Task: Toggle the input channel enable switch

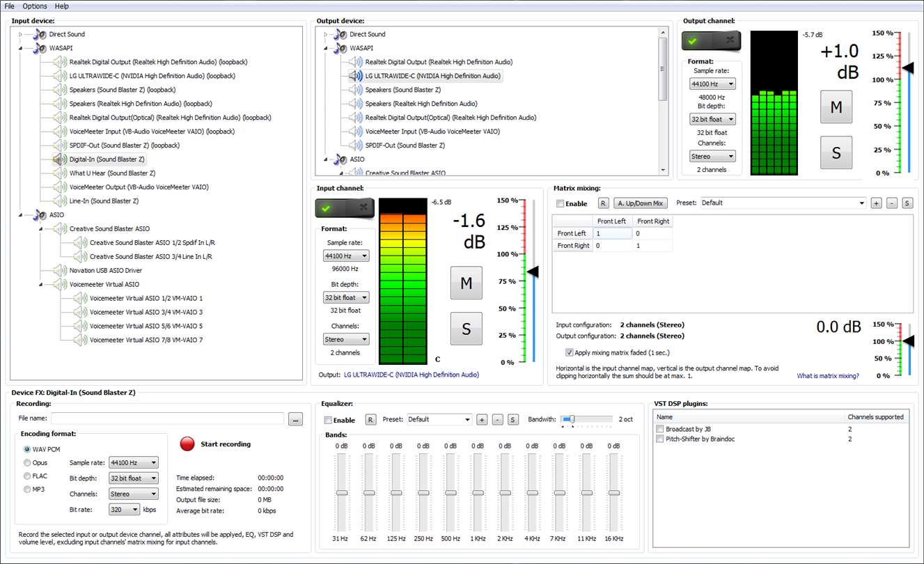Action: coord(344,208)
